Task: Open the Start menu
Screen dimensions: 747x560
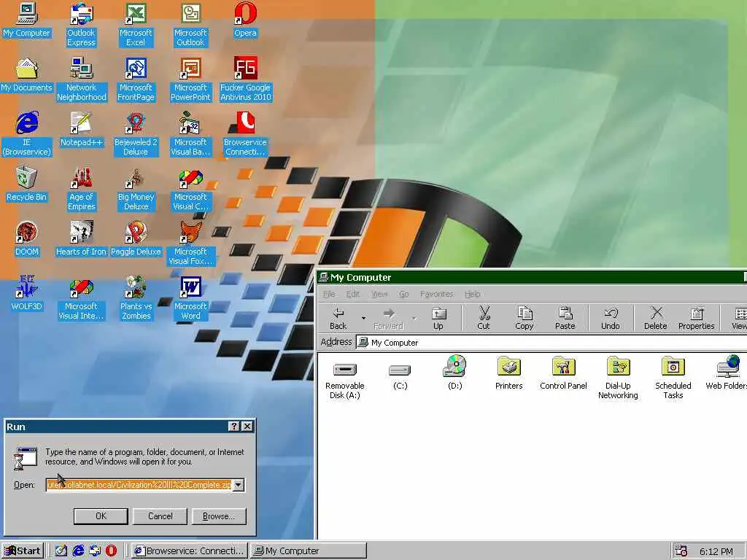Action: pos(23,551)
